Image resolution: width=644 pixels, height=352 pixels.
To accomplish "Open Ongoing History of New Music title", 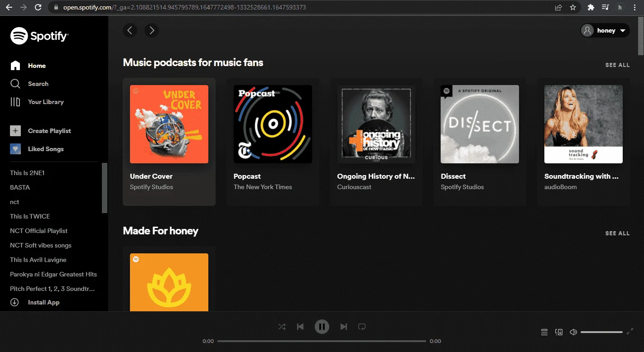I will tap(376, 176).
